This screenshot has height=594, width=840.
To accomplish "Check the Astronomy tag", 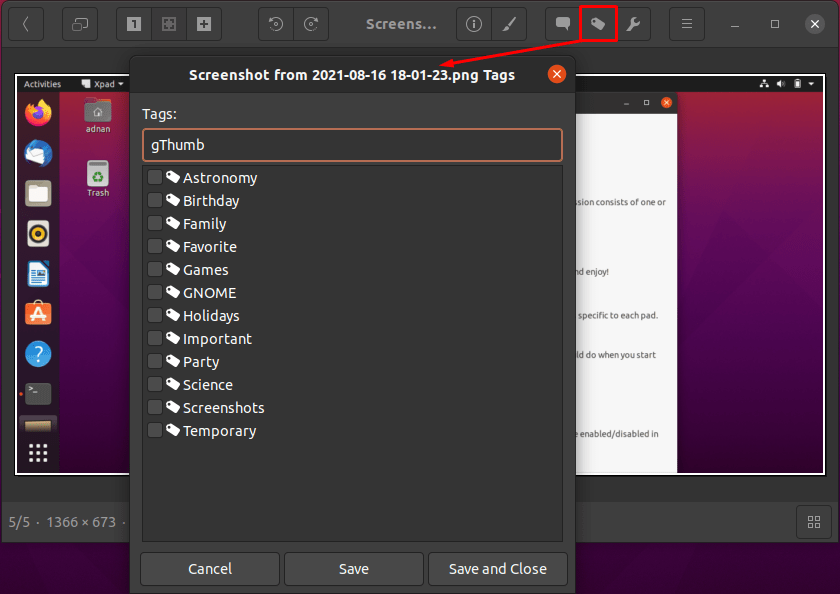I will click(155, 177).
